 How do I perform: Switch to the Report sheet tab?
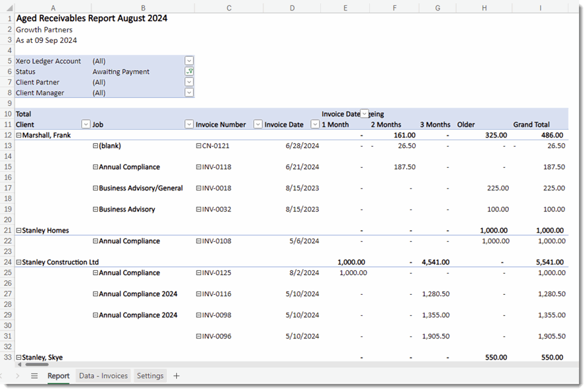point(58,376)
